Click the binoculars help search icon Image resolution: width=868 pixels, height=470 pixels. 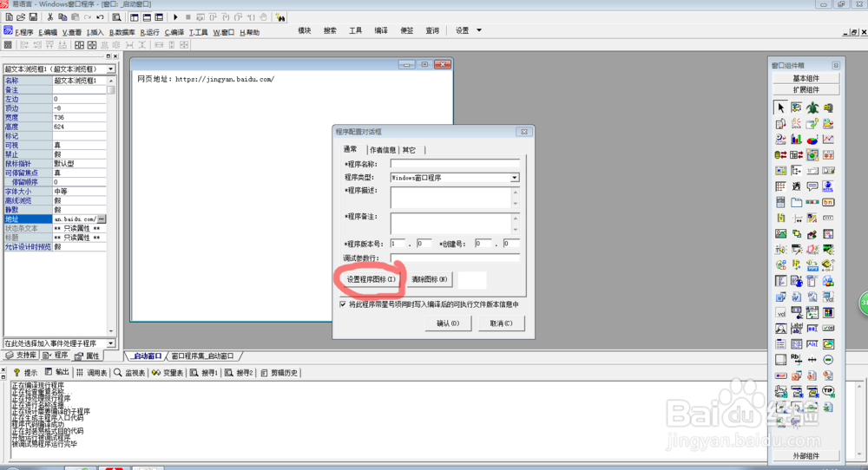280,17
